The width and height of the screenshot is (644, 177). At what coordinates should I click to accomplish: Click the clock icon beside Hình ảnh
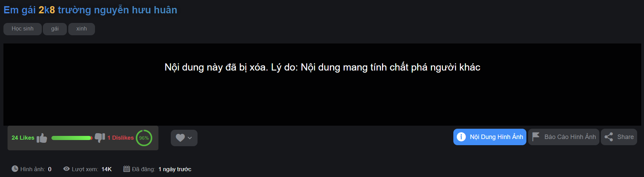(15, 169)
